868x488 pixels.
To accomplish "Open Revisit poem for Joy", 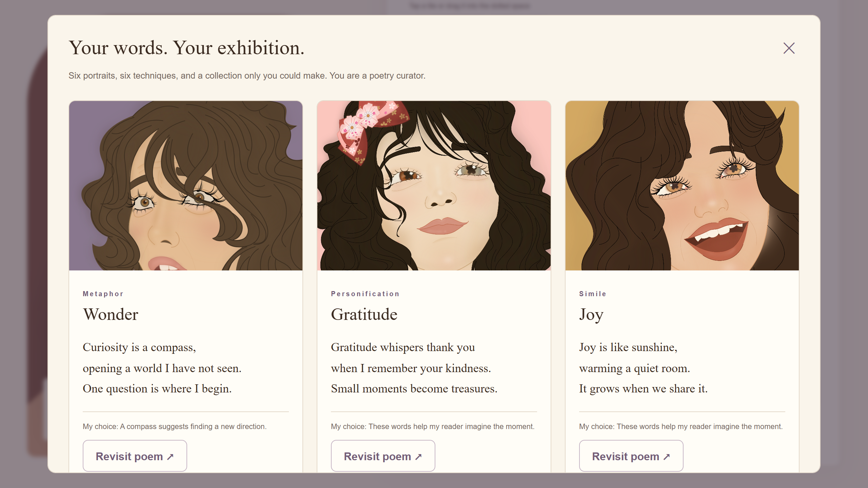I will pyautogui.click(x=631, y=456).
